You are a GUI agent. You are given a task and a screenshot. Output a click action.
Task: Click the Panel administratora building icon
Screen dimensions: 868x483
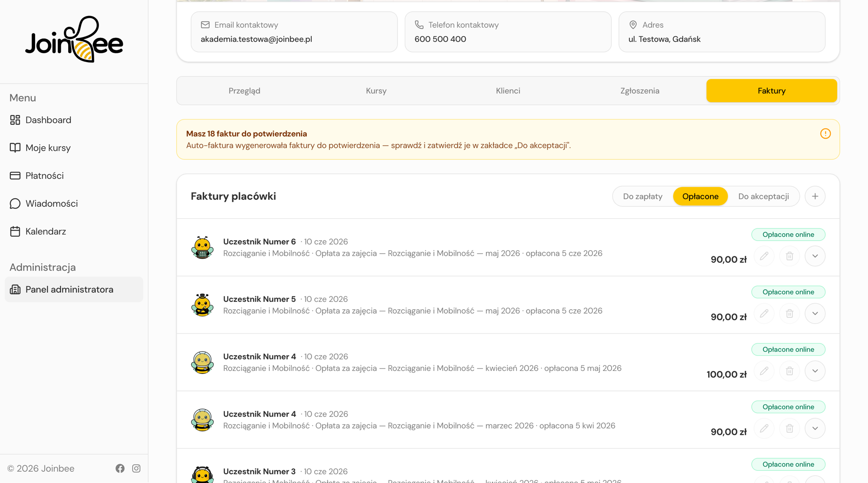click(x=15, y=289)
